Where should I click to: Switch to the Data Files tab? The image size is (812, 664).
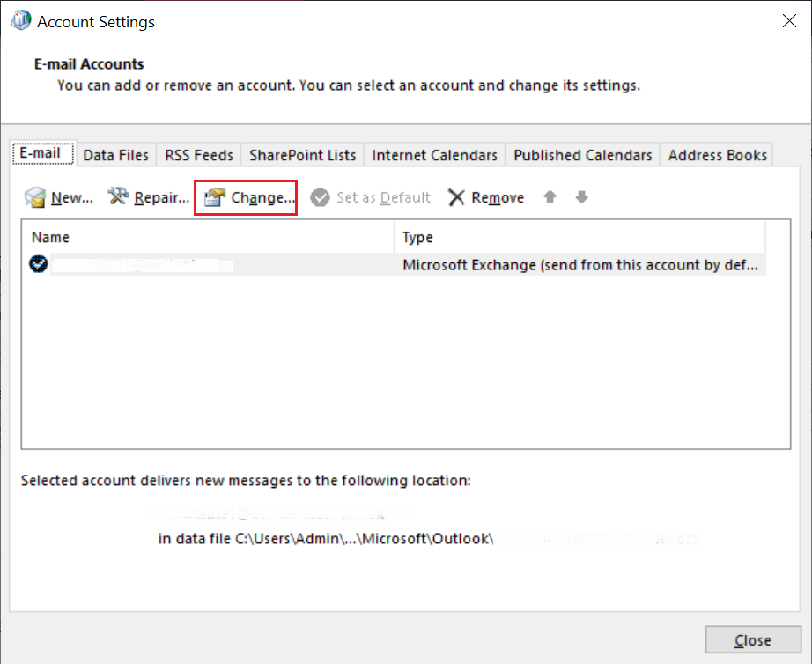point(115,155)
